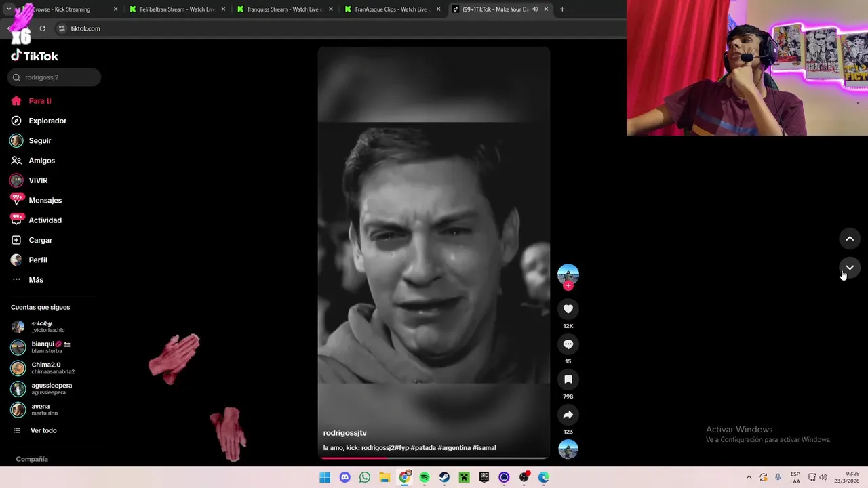Open followed account _victoriaa.hlc
The width and height of the screenshot is (868, 488).
(x=39, y=327)
